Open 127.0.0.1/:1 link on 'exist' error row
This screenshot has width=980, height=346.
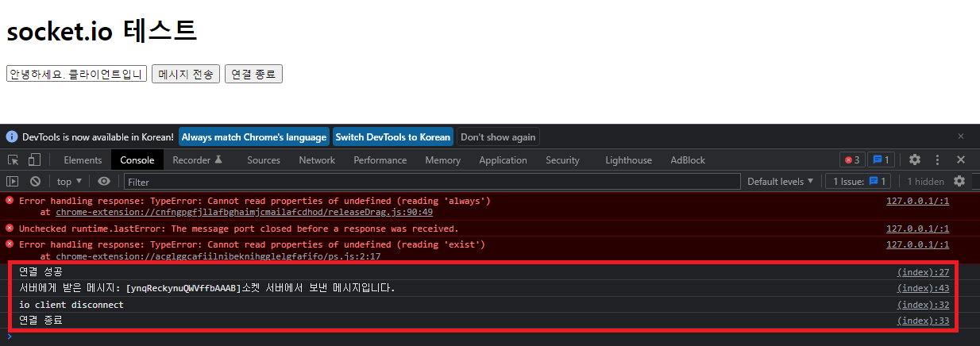[917, 244]
